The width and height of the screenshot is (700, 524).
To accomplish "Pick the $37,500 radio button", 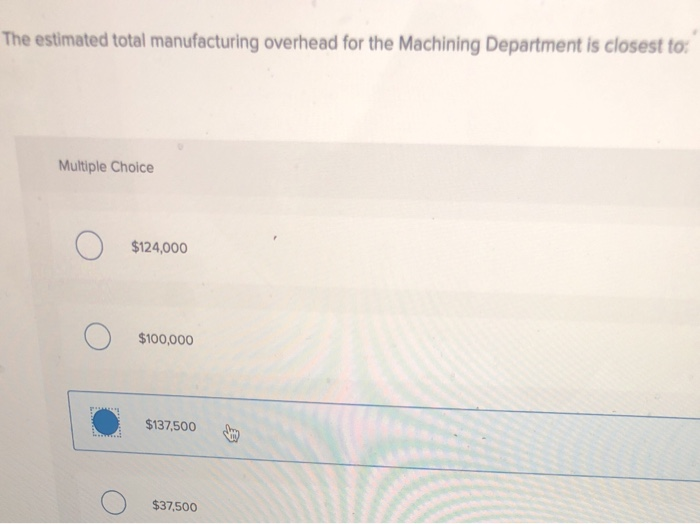I will point(113,503).
